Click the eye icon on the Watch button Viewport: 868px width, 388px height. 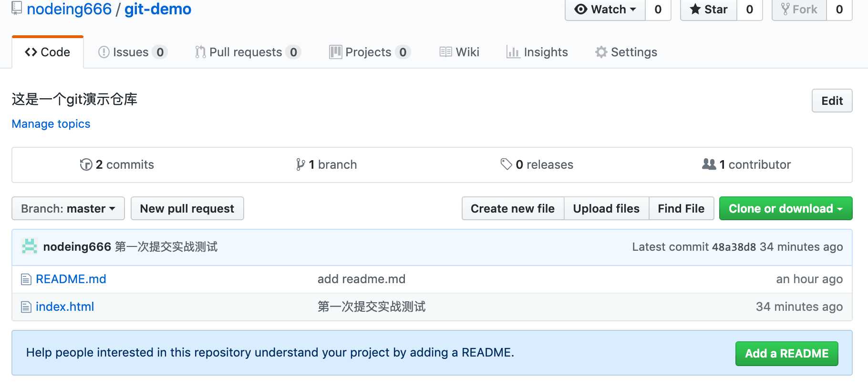pyautogui.click(x=580, y=9)
